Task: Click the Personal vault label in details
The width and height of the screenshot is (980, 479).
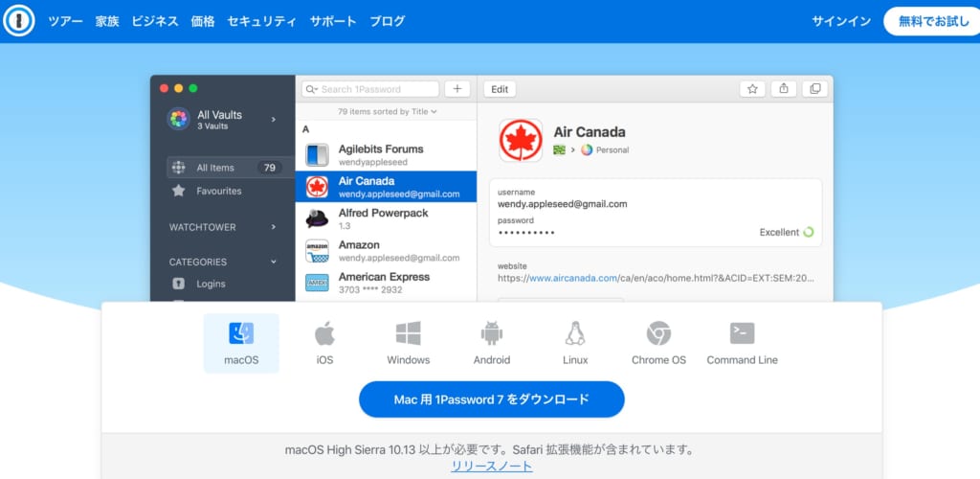Action: coord(612,150)
